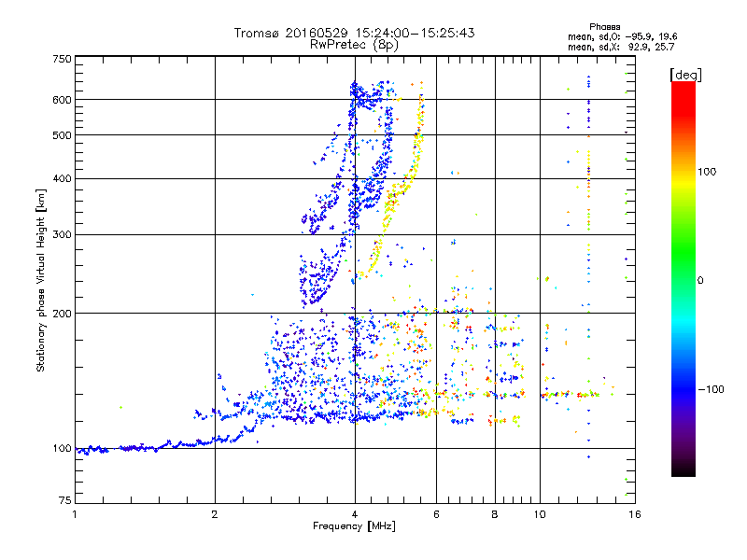Click the 'Phases' heading text
747x560 pixels.
604,27
